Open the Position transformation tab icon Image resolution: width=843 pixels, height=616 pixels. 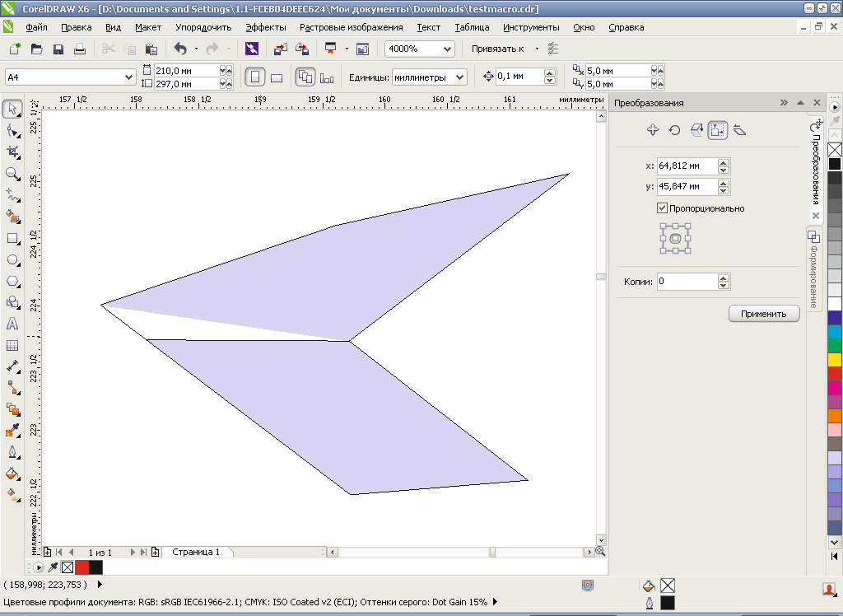point(653,129)
